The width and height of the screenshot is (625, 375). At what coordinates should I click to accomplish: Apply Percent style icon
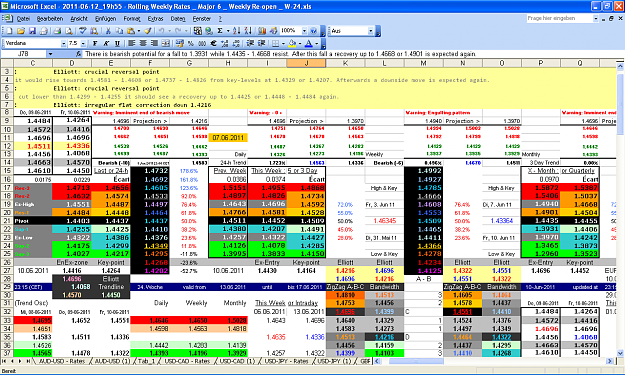tap(191, 43)
